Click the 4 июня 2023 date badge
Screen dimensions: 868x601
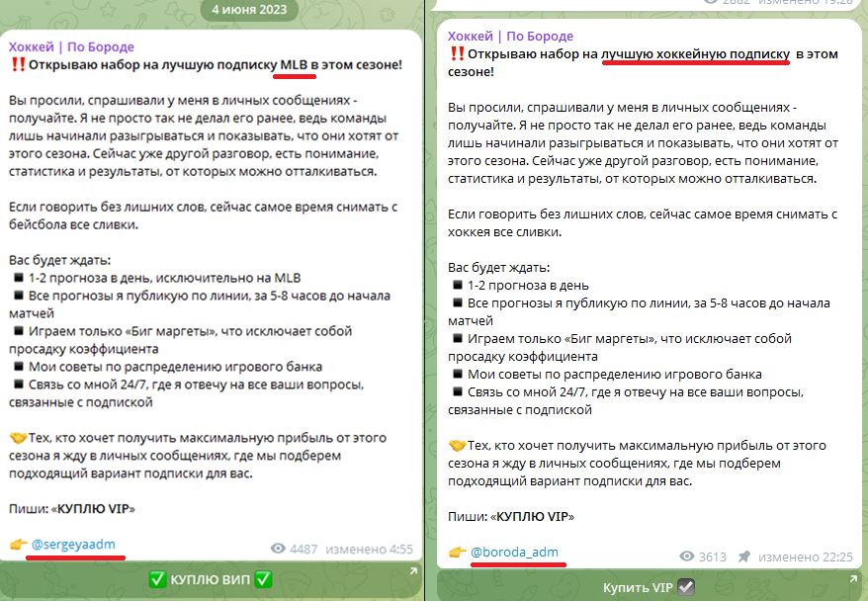click(249, 10)
